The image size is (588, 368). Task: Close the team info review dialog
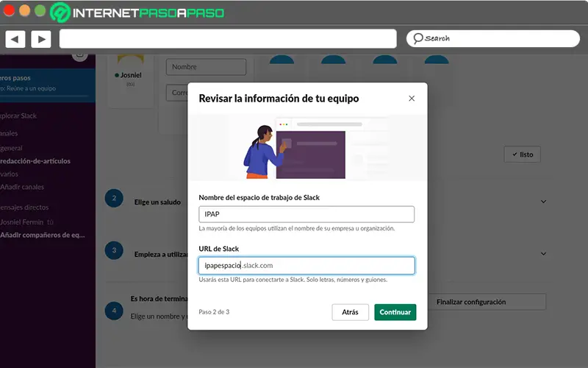[412, 99]
